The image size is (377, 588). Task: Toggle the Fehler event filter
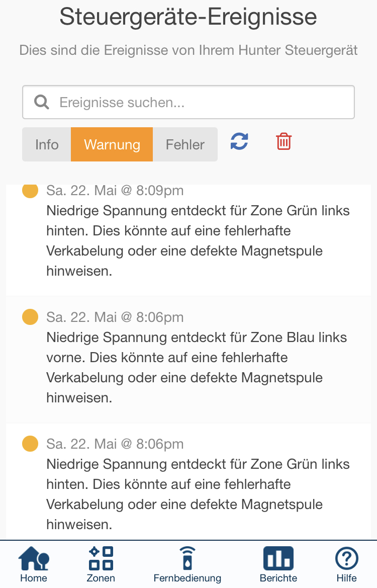[185, 144]
